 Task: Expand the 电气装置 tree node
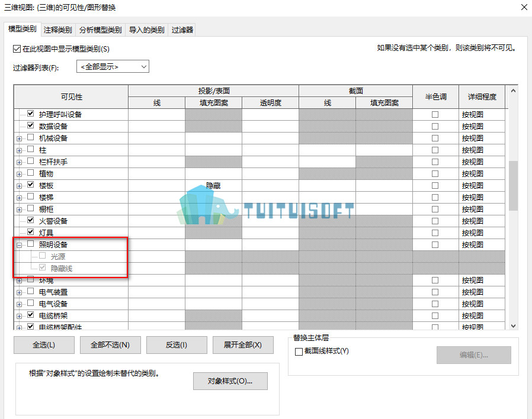(x=19, y=292)
